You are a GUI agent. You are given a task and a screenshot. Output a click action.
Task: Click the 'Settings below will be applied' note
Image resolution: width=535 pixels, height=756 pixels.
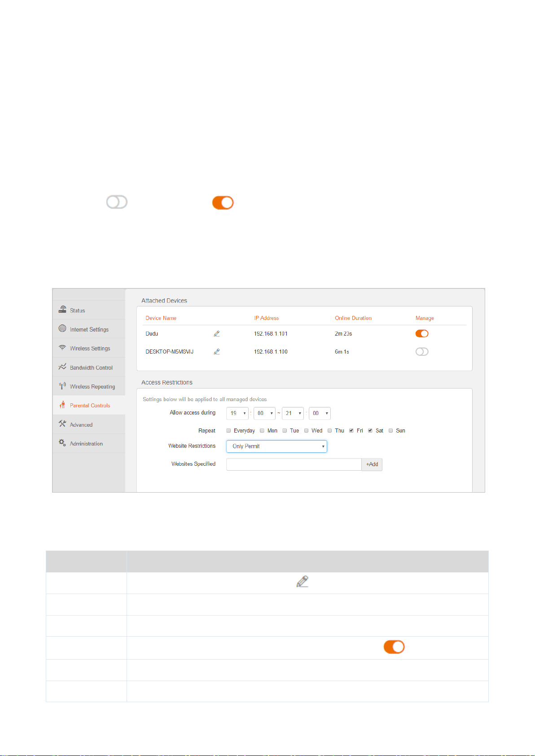[x=205, y=399]
